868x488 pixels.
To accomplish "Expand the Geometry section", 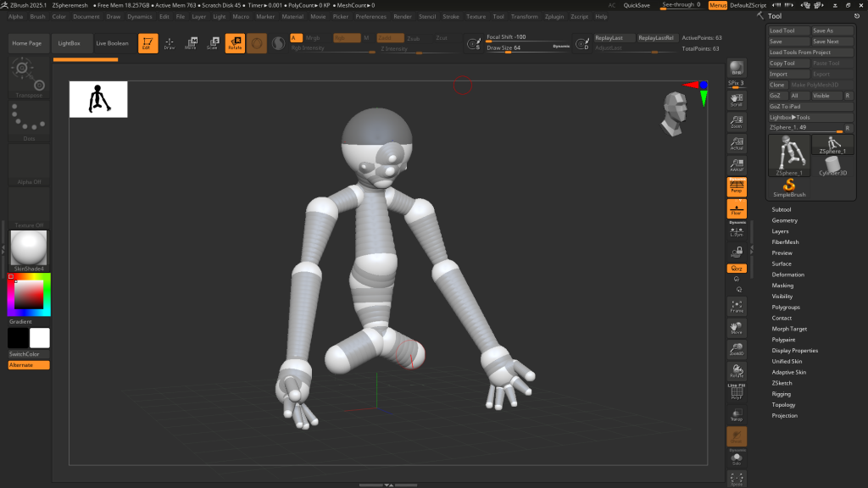I will [784, 220].
